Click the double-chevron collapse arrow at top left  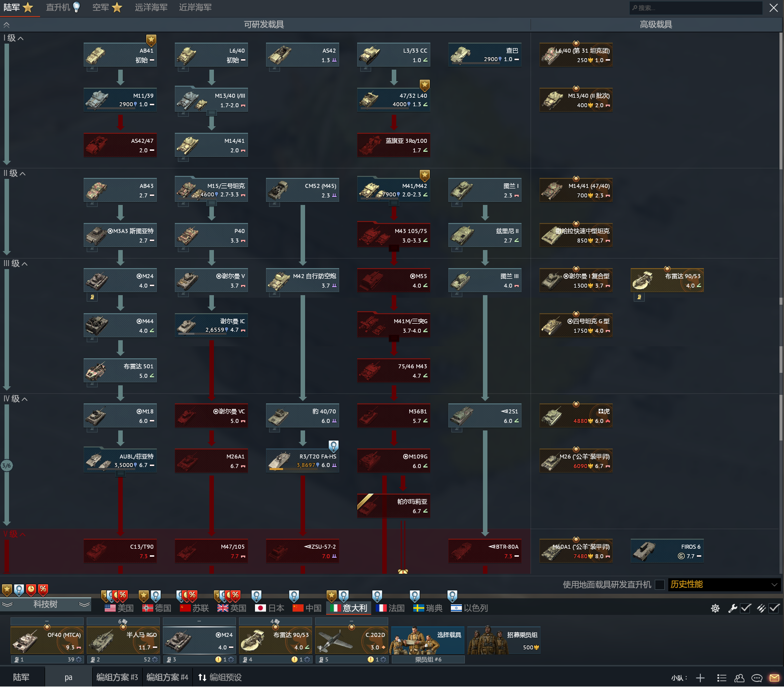click(x=7, y=25)
